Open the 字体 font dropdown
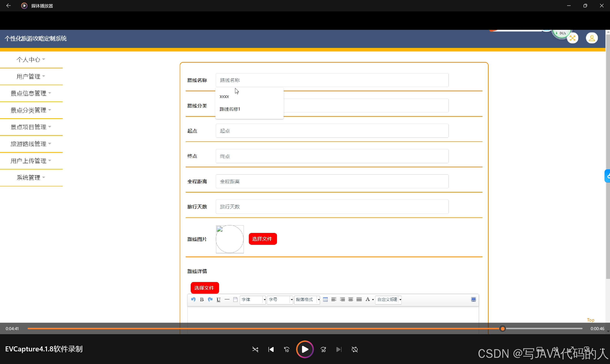Viewport: 610px width, 364px height. pyautogui.click(x=253, y=299)
